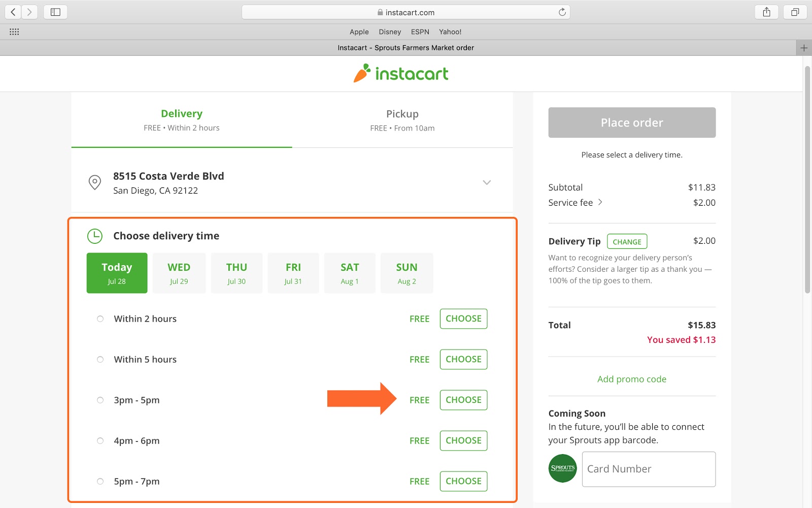Click Add promo code link
Screen dimensions: 812x508
coord(632,379)
